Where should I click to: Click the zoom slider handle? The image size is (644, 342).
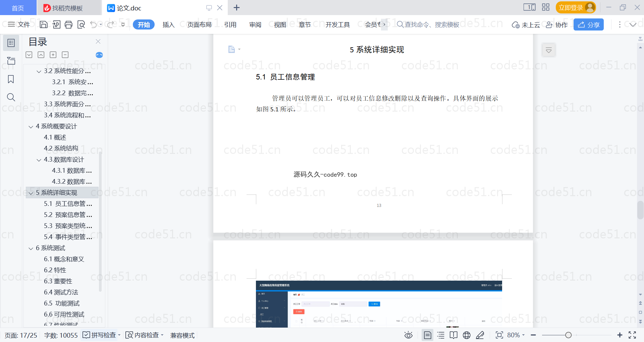pos(568,335)
